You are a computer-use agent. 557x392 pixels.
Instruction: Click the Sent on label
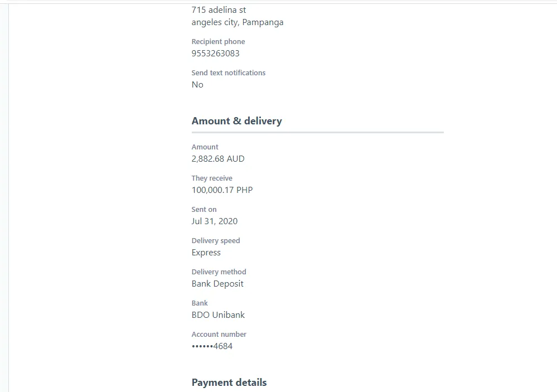(x=204, y=210)
